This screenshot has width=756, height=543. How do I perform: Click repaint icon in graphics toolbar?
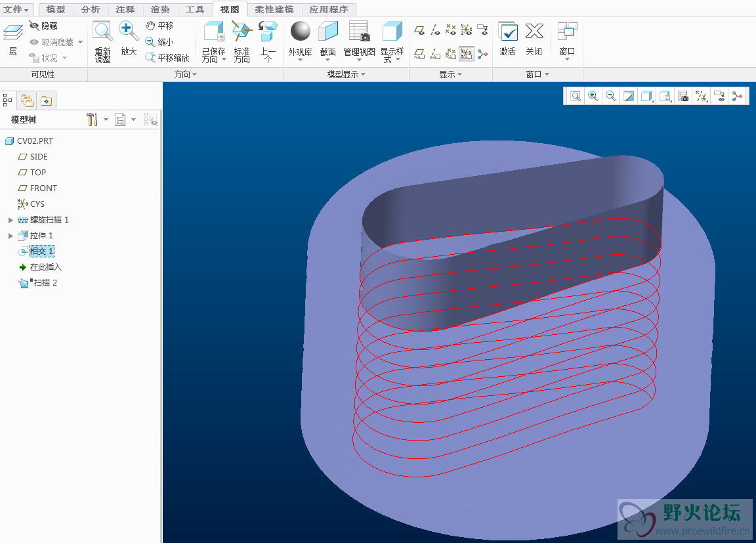coord(629,96)
